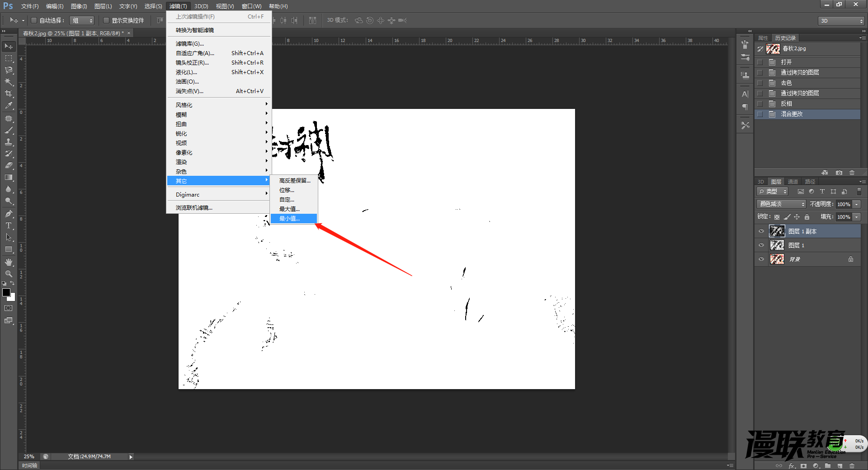
Task: Enable Show Transform Controls checkbox
Action: click(x=106, y=20)
